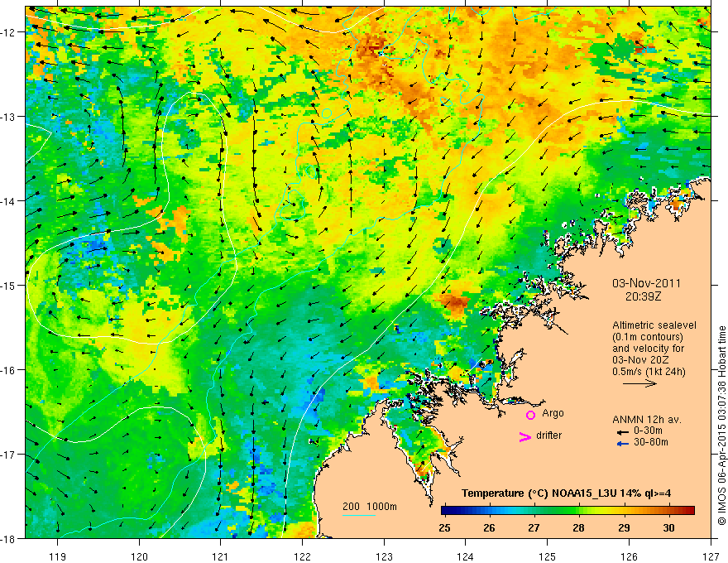Click the vertical IMOS copyright timestamp text
Screen dimensions: 728x563
coord(721,426)
